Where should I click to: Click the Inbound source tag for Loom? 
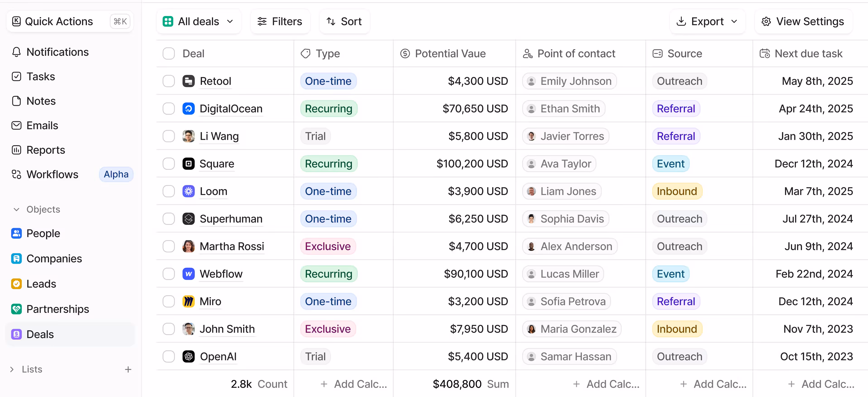677,191
